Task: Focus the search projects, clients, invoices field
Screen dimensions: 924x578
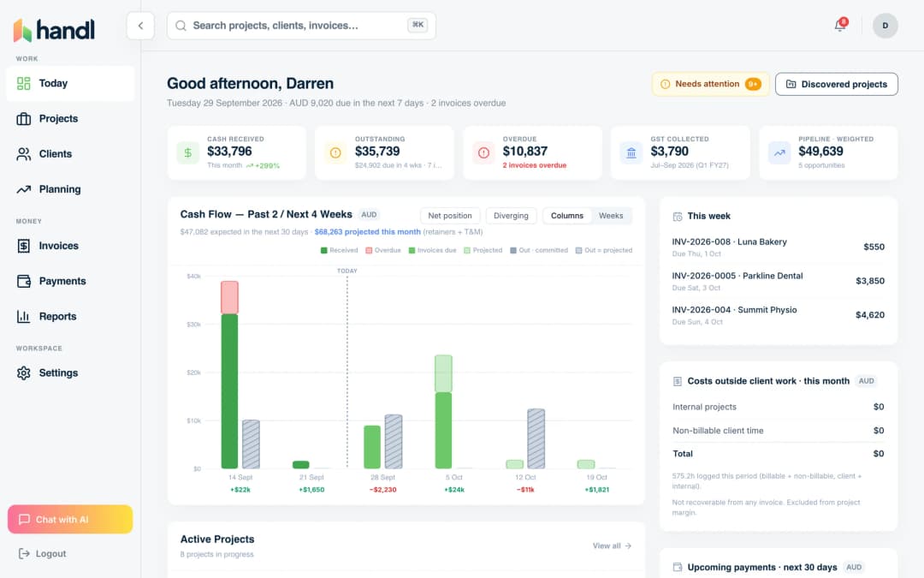Action: (x=301, y=26)
